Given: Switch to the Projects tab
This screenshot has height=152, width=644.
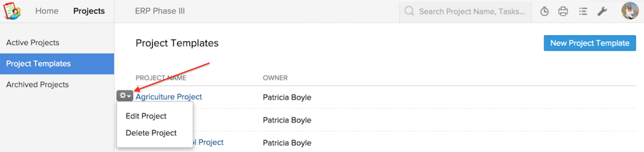Looking at the screenshot, I should [x=89, y=11].
